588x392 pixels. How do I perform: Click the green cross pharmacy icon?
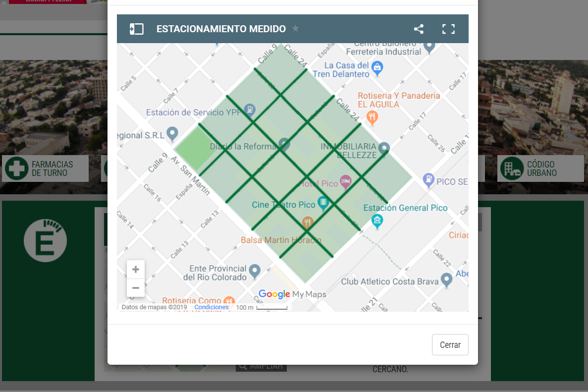coord(16,168)
